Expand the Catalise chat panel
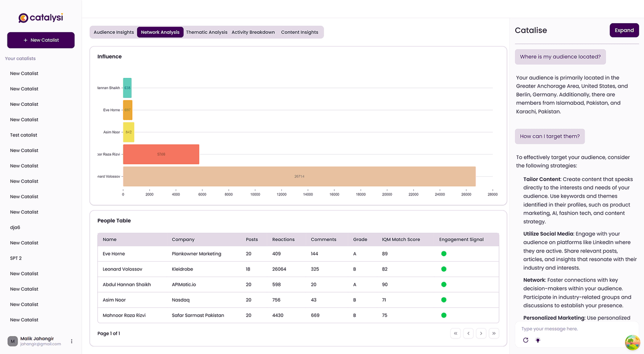 tap(624, 31)
